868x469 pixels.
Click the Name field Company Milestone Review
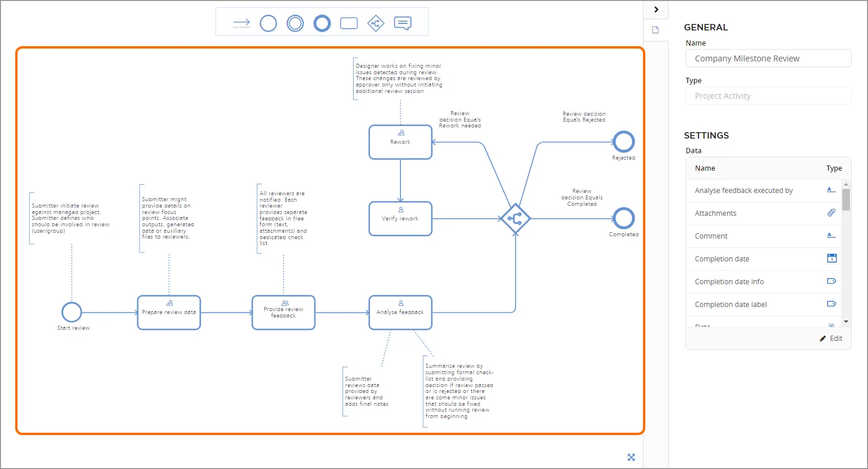(768, 58)
